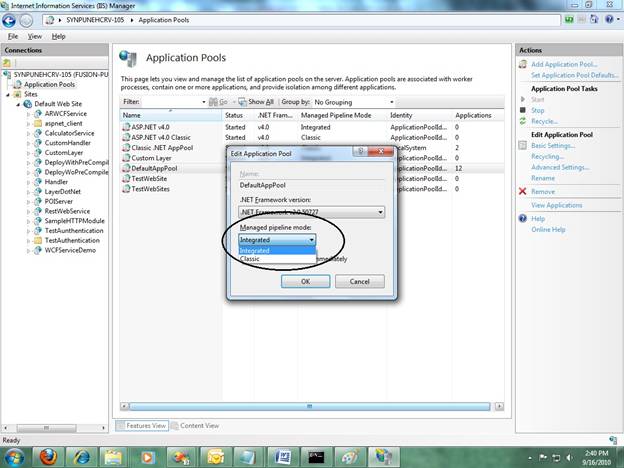This screenshot has width=624, height=468.
Task: Click the CalculatorService application icon
Action: (x=38, y=133)
